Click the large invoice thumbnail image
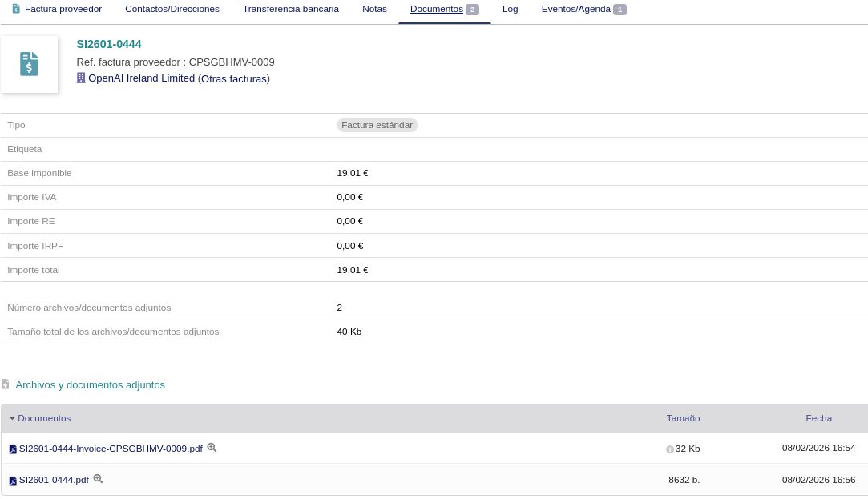 point(29,64)
